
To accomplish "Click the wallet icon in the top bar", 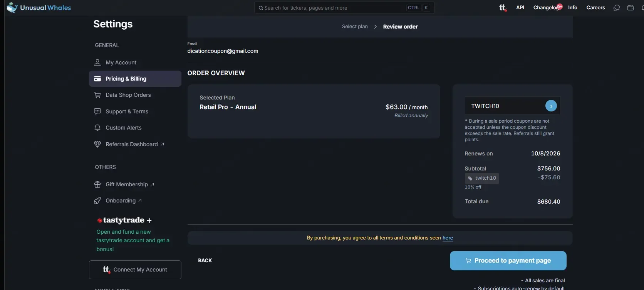I will click(630, 7).
